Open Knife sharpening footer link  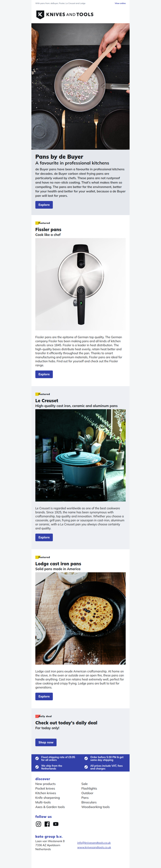[x=47, y=798]
